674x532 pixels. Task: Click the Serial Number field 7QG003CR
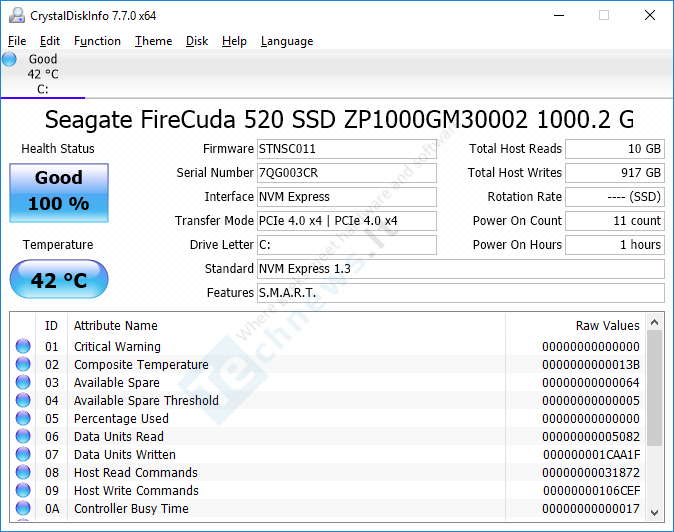[346, 173]
